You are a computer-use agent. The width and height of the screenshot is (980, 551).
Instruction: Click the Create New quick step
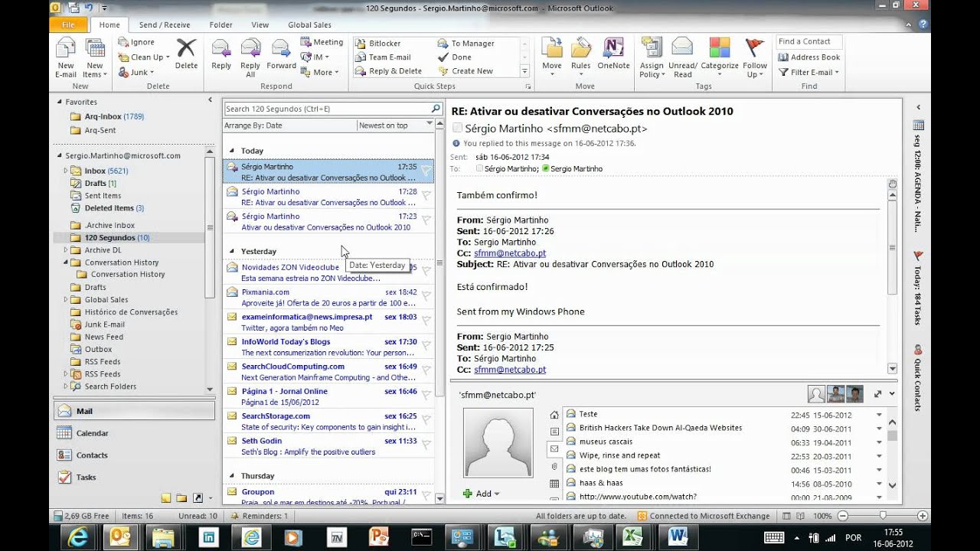pyautogui.click(x=465, y=71)
